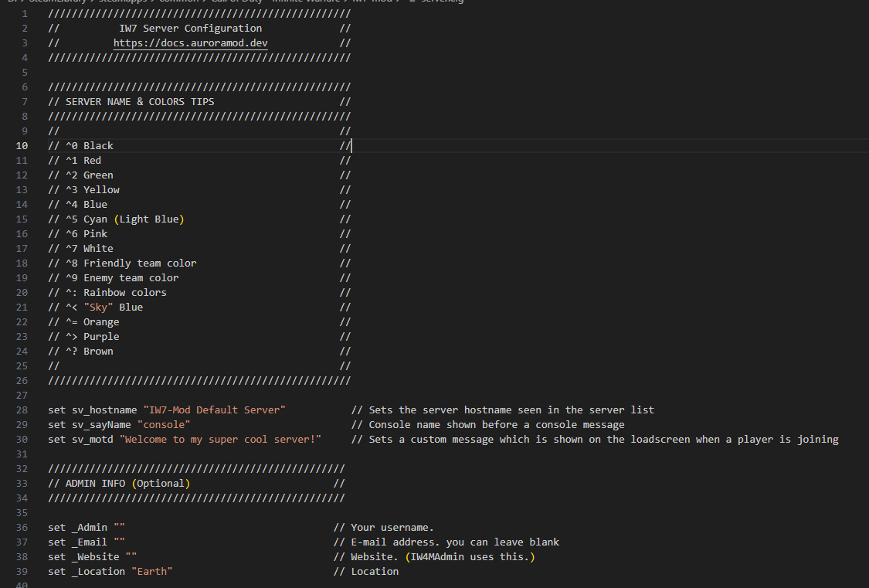The image size is (869, 588).
Task: Click line number 28 in the gutter
Action: point(22,410)
